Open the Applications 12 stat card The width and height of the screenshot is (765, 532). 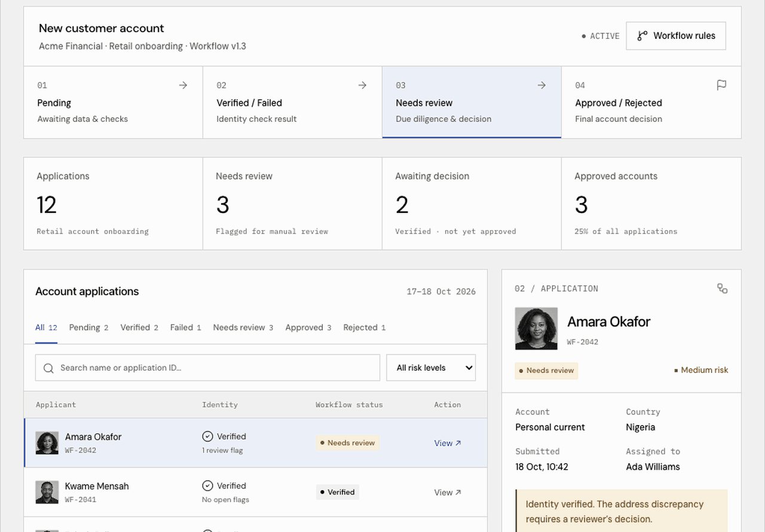(x=113, y=204)
